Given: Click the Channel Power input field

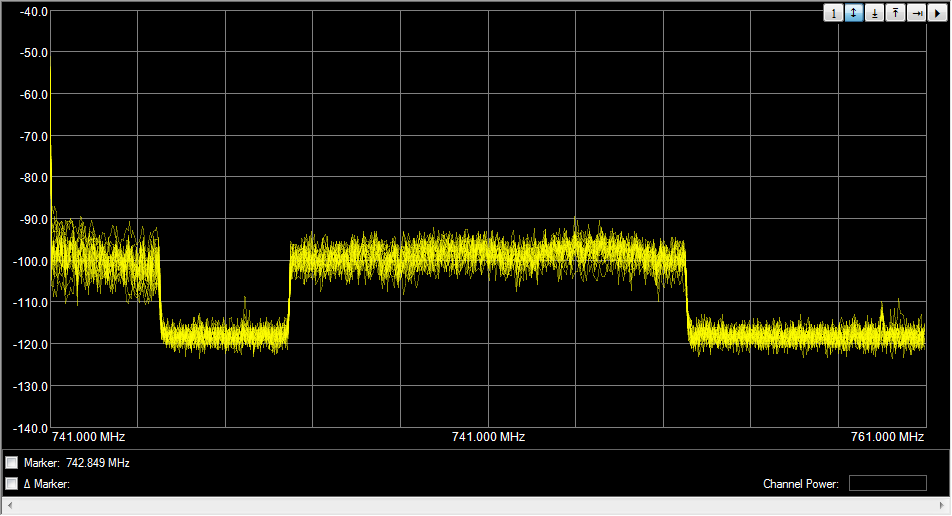Looking at the screenshot, I should [x=887, y=484].
